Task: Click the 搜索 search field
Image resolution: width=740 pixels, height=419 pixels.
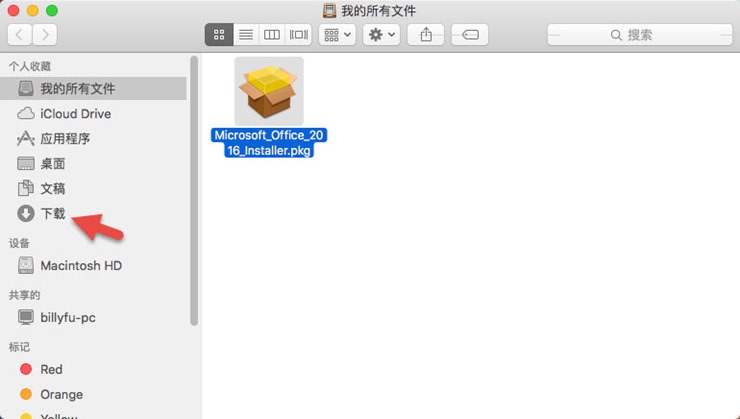Action: click(x=639, y=34)
